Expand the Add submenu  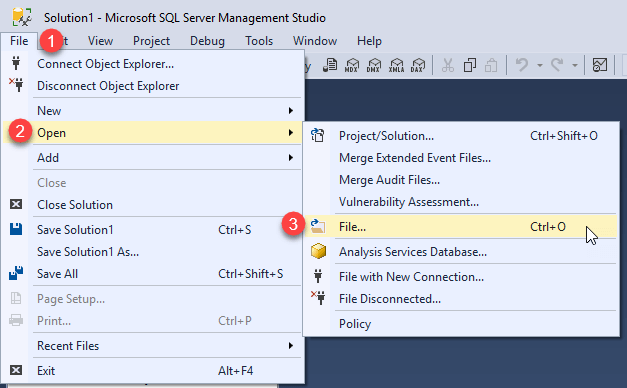click(x=167, y=158)
